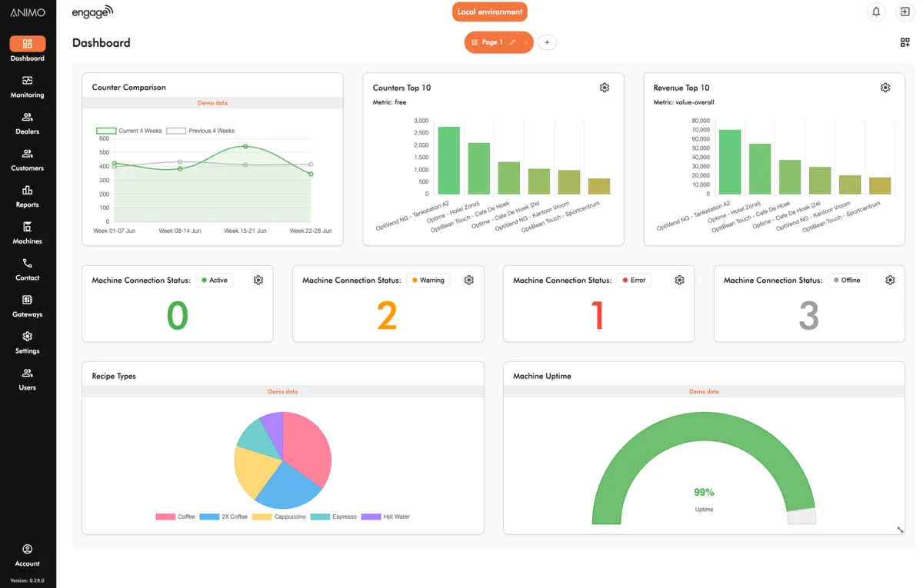
Task: Click the Active status badge
Action: coord(215,280)
